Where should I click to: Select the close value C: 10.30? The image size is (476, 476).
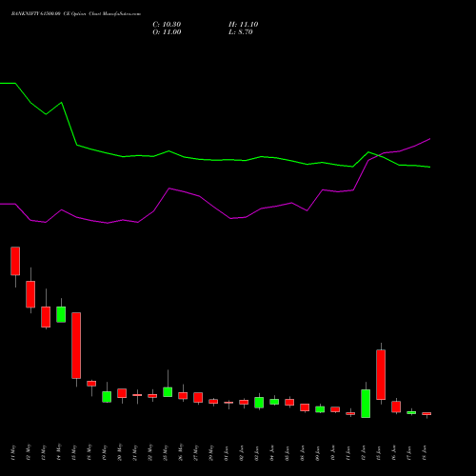(x=167, y=25)
